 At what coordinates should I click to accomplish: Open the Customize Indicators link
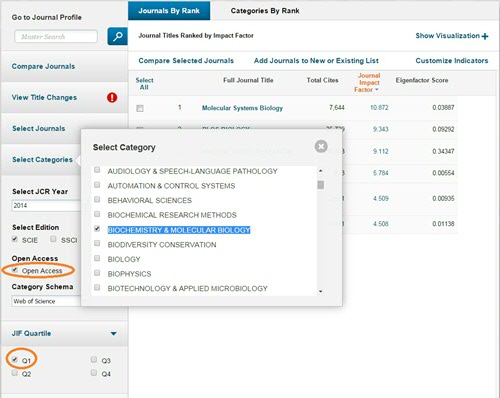pyautogui.click(x=452, y=61)
